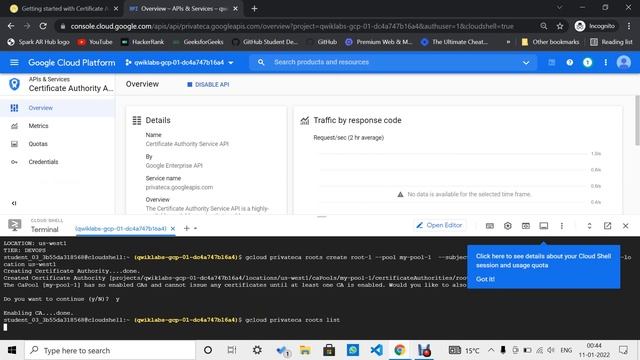
Task: Open new Cloud Shell tab dropdown arrow
Action: (196, 228)
